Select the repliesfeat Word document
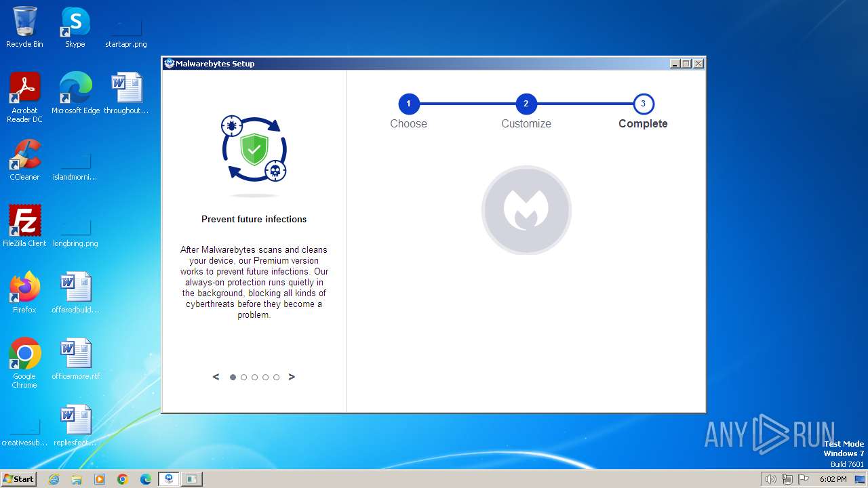 coord(75,426)
